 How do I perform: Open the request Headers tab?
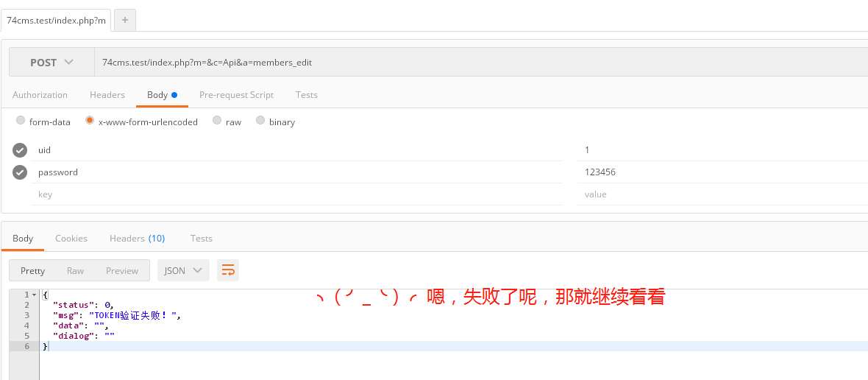coord(107,95)
